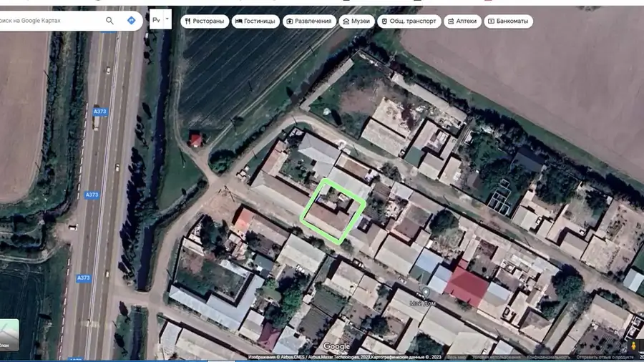
Task: Click the Мой Дом map label
Action: pyautogui.click(x=423, y=303)
